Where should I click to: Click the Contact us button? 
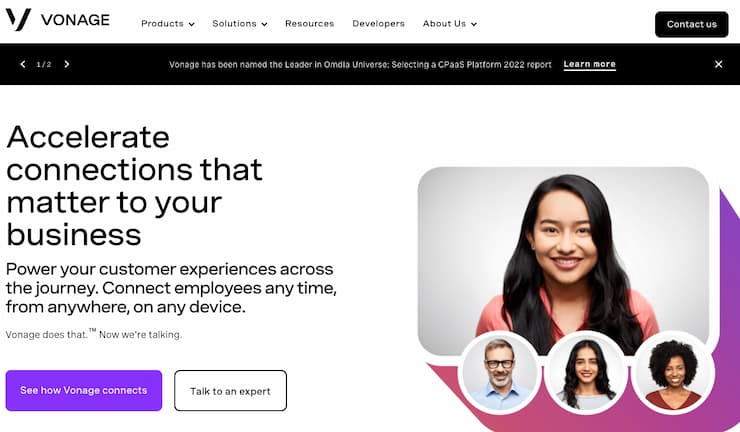pos(691,24)
